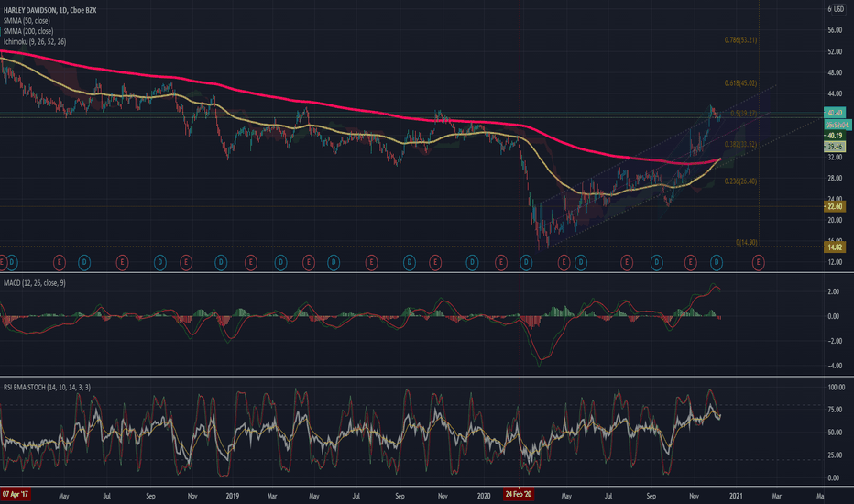Select the SMMA (50, close) indicator label
Image resolution: width=854 pixels, height=504 pixels.
pyautogui.click(x=27, y=21)
